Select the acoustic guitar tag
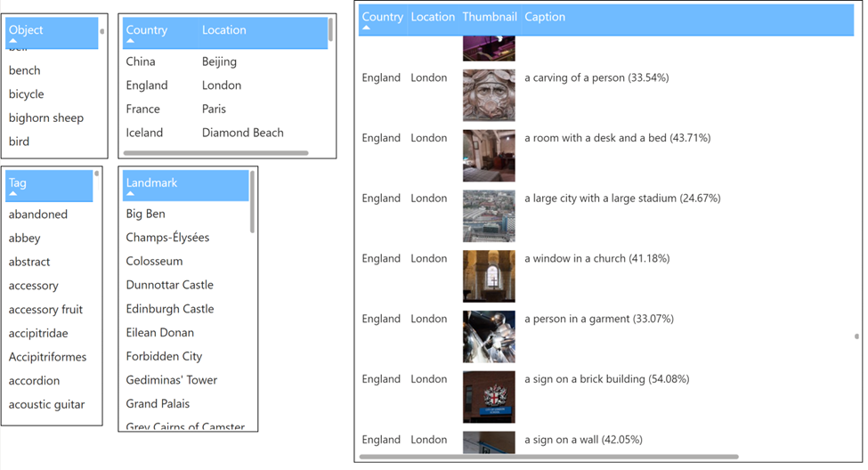The height and width of the screenshot is (470, 868). tap(47, 405)
